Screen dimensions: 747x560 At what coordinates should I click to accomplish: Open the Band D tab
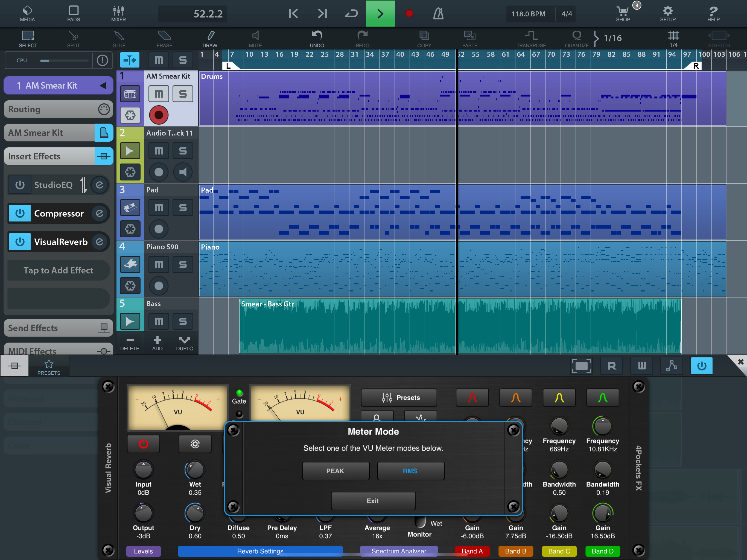tap(602, 551)
